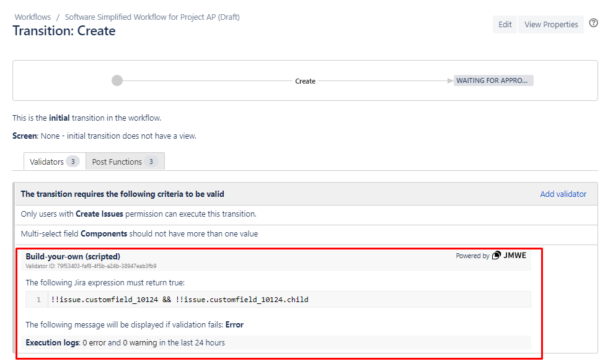
Task: Click the Edit button
Action: tap(504, 24)
